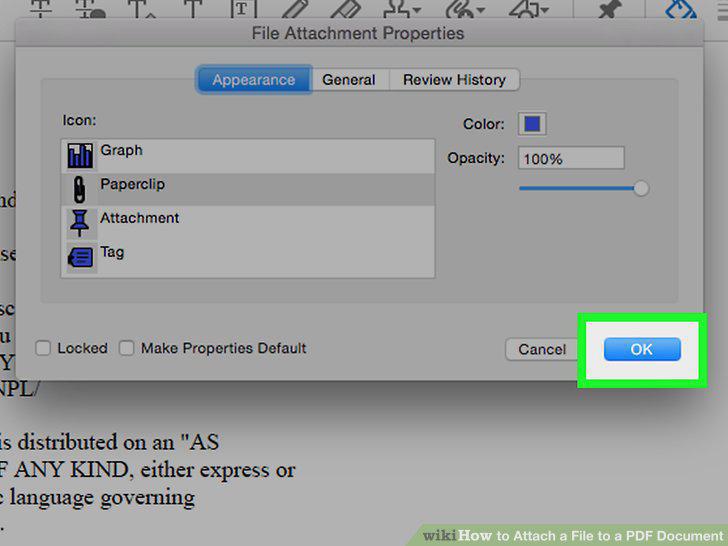
Task: Select the strikethrough text tool
Action: (x=41, y=9)
